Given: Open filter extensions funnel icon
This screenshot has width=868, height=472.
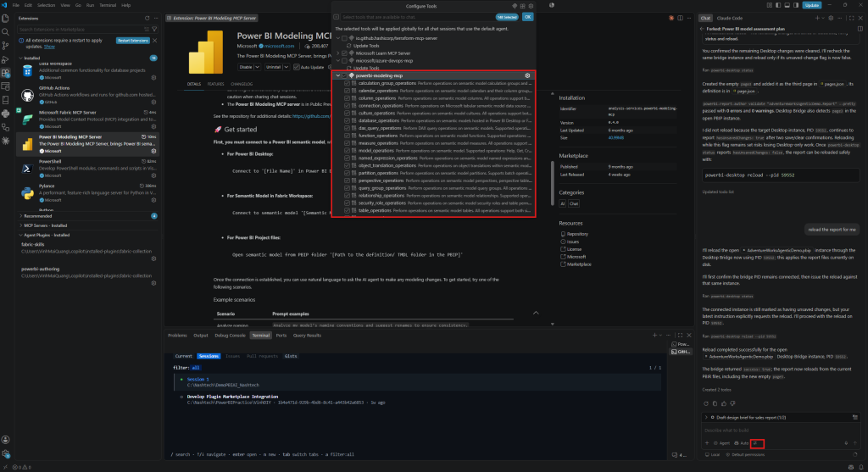Looking at the screenshot, I should click(x=154, y=30).
